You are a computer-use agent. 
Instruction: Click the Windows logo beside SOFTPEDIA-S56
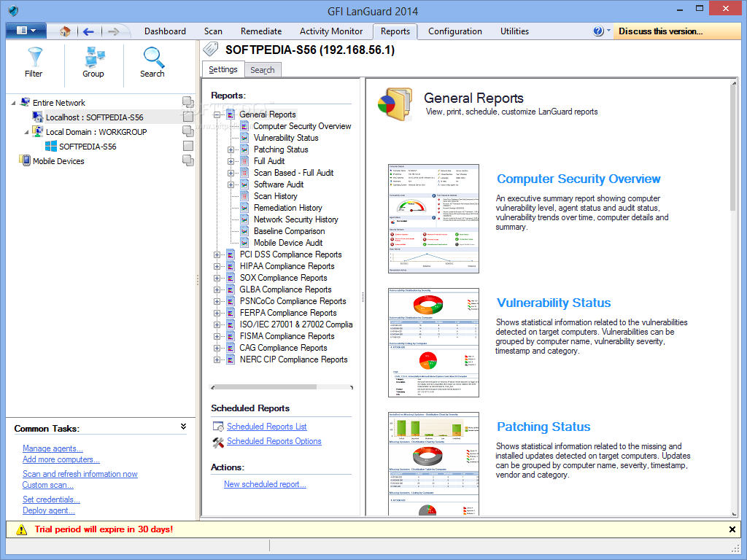click(50, 146)
